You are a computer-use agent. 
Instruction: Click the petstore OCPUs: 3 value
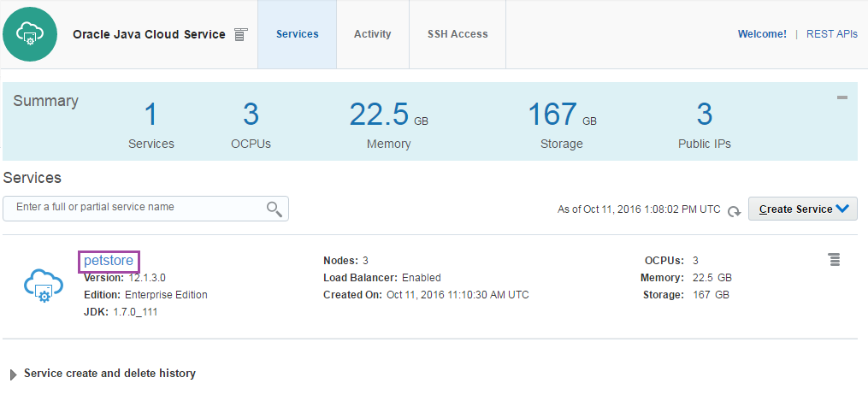671,261
